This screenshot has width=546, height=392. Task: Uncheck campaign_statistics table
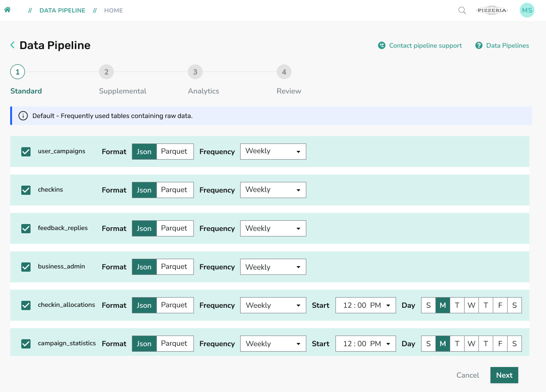tap(26, 343)
